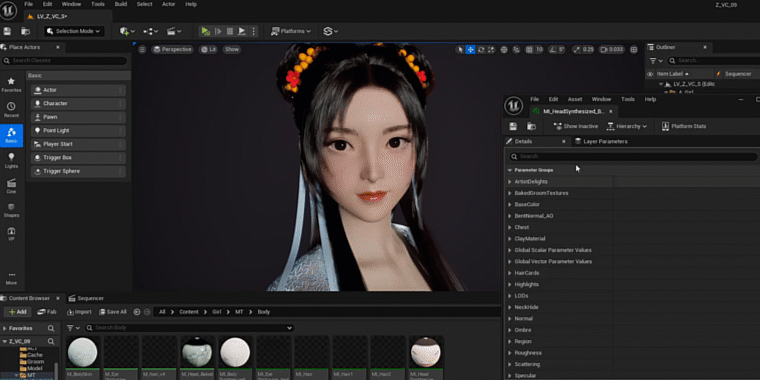Choose Character from Basic actors
Screen dimensions: 760x380
point(79,103)
